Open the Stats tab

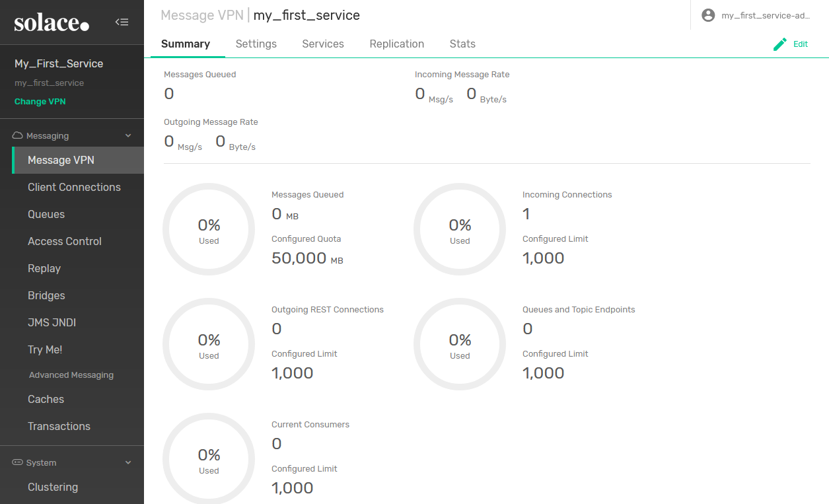pos(462,44)
